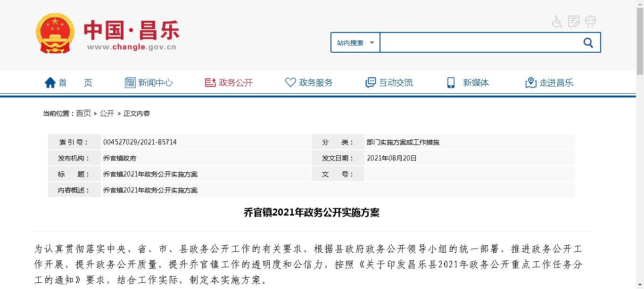
Task: Click the heart icon for 政务服务
Action: click(x=290, y=83)
